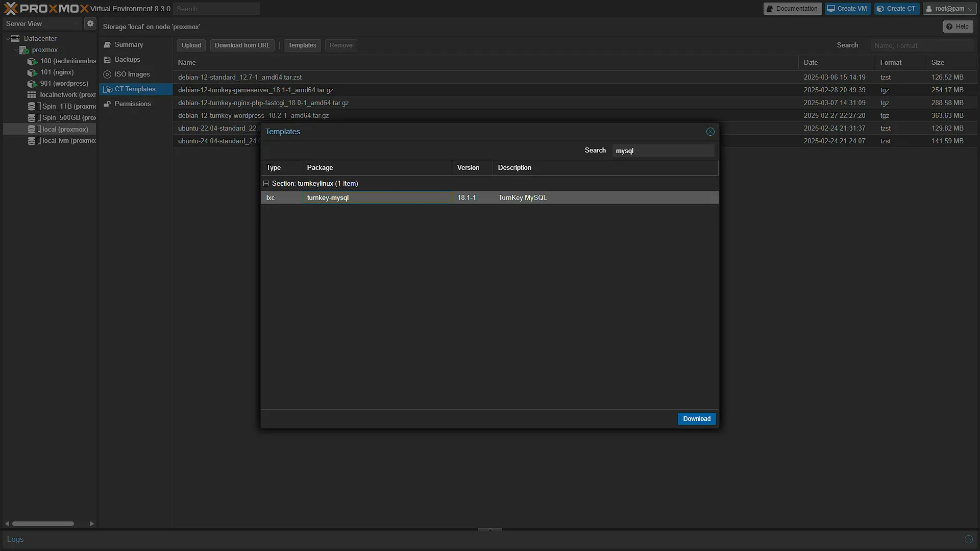Image resolution: width=980 pixels, height=551 pixels.
Task: Click Download from URL button
Action: pyautogui.click(x=242, y=45)
